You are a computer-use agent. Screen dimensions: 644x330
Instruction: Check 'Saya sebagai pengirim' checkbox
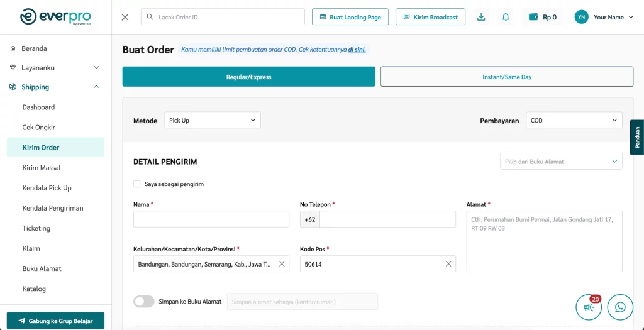click(x=137, y=184)
